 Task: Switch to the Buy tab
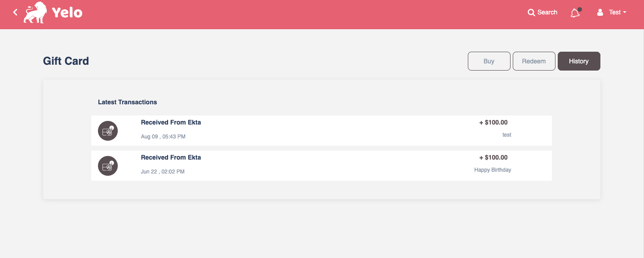tap(489, 61)
